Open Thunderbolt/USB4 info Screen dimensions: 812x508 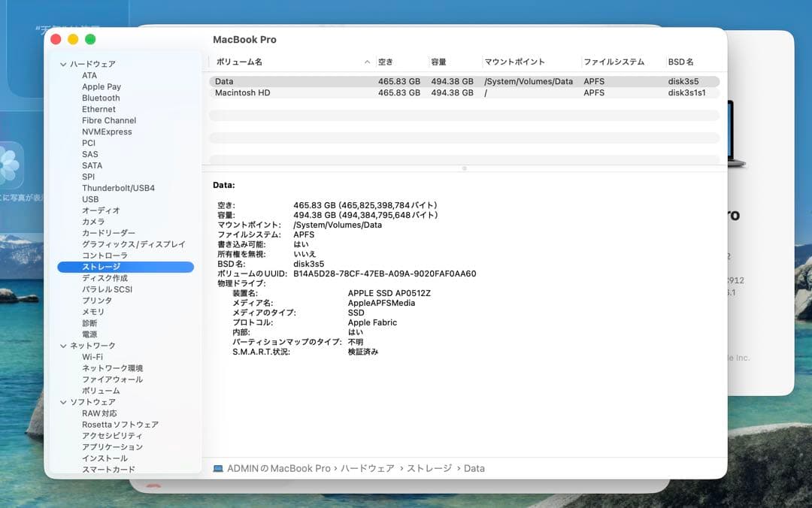click(119, 189)
